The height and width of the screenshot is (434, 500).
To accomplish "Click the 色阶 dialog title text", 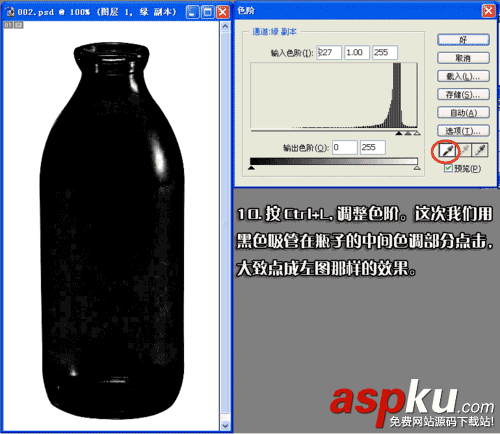I will point(246,10).
